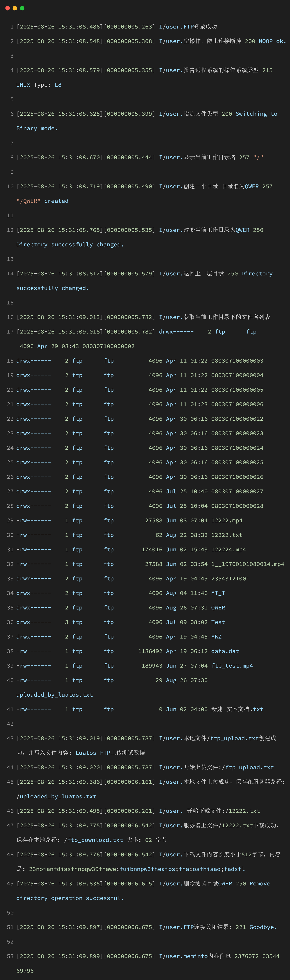Select the meminfo value 69796

(25, 971)
